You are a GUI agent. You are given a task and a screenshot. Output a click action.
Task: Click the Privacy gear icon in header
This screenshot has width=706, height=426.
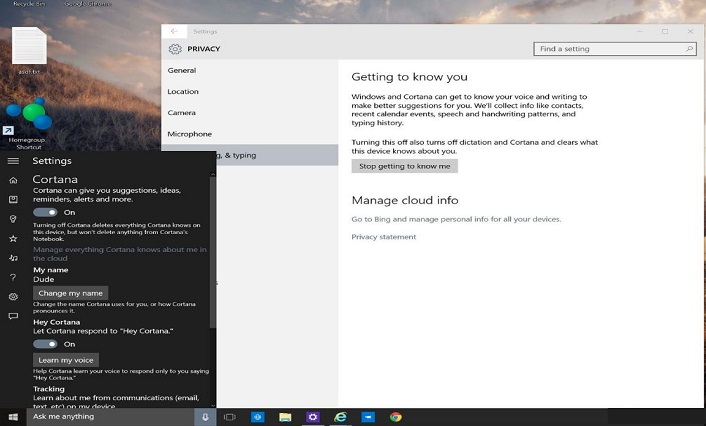click(x=175, y=49)
